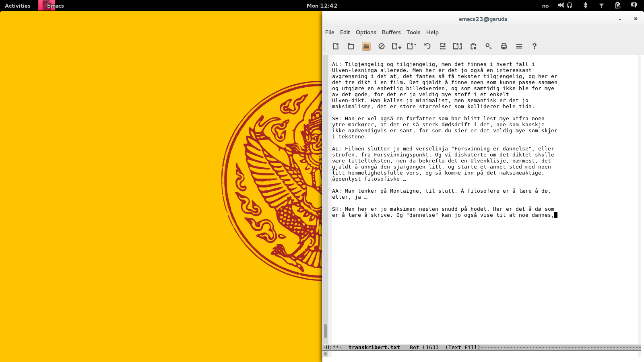Click the Mon 12:42 clock
Screen dimensions: 644x362
click(x=322, y=6)
